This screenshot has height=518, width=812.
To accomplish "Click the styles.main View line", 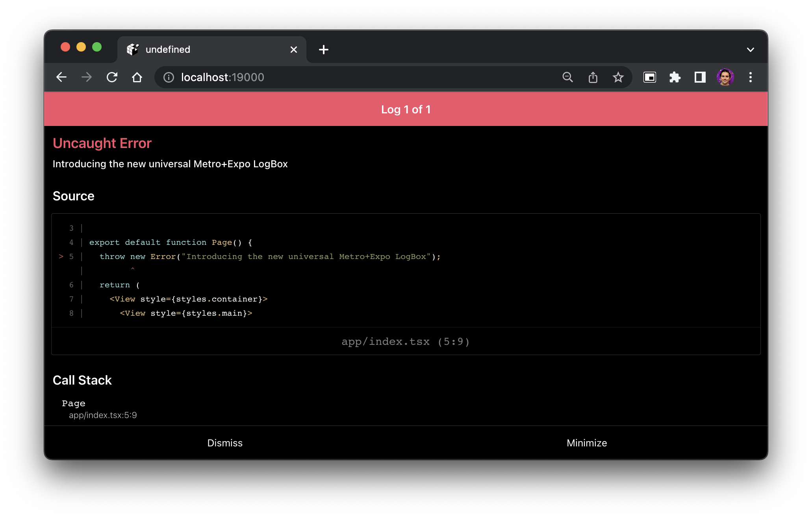I will point(186,313).
